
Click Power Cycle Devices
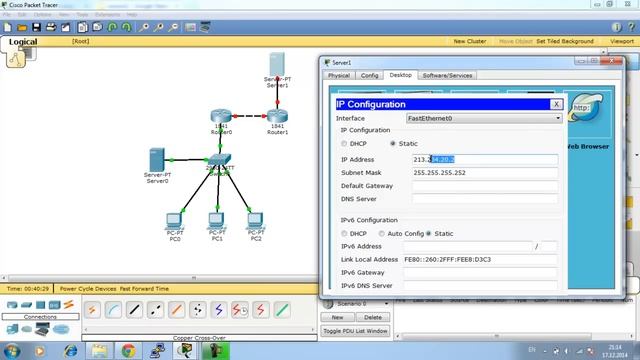coord(88,289)
